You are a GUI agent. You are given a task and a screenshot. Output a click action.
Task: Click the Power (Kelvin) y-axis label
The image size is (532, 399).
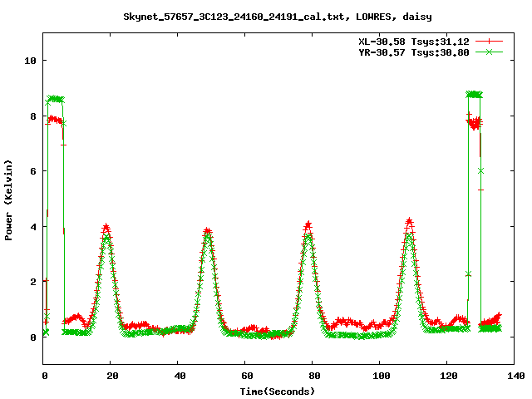(x=8, y=200)
